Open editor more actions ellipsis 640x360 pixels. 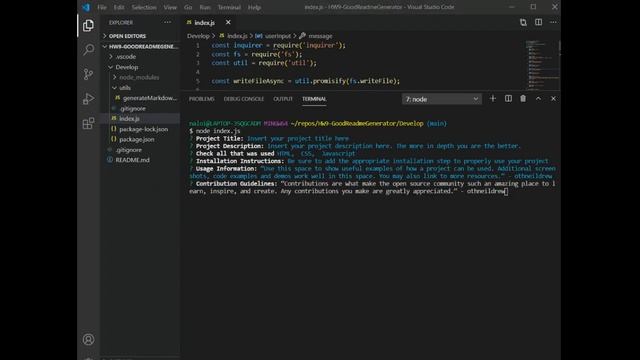[553, 22]
